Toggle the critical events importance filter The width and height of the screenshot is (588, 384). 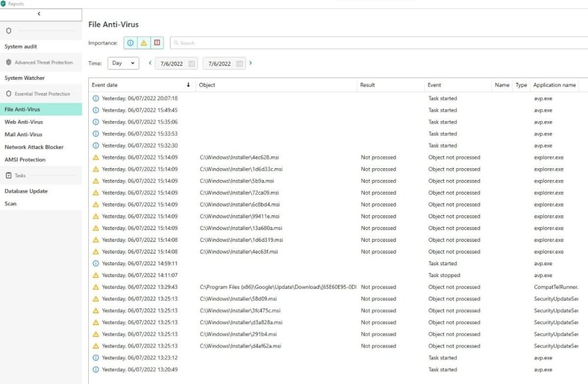pos(157,43)
